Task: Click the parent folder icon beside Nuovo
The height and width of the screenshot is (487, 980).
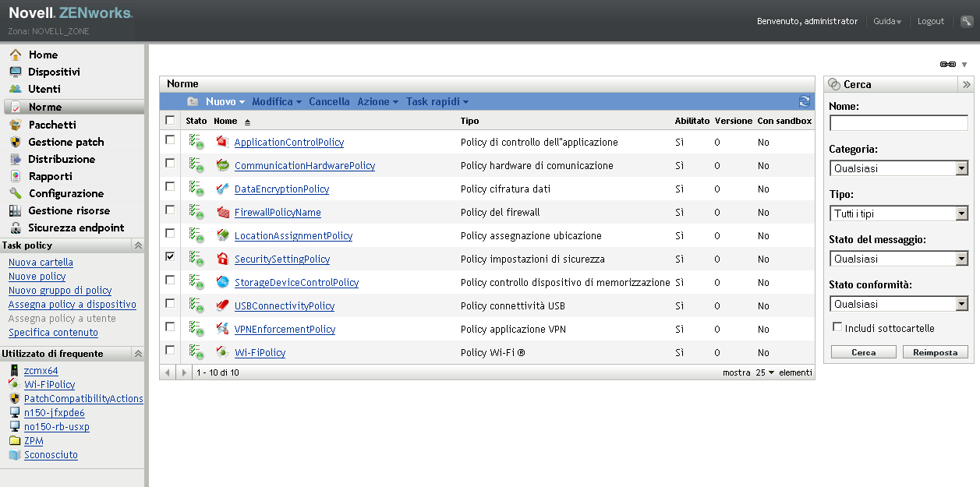Action: (x=193, y=101)
